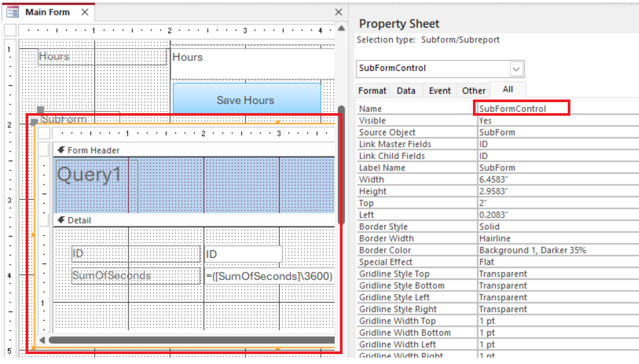Click the subform's horizontal scrollbar thumb
Viewport: 639px width, 364px height.
(192, 340)
